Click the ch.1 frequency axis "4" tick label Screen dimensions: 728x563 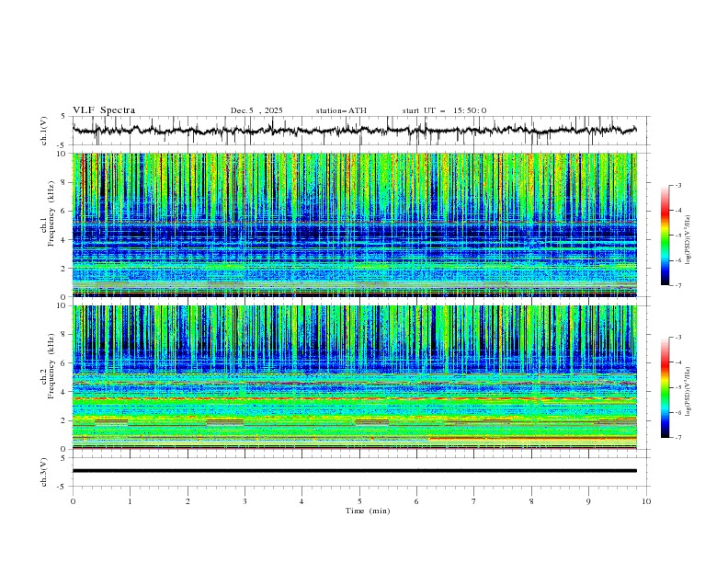point(64,240)
